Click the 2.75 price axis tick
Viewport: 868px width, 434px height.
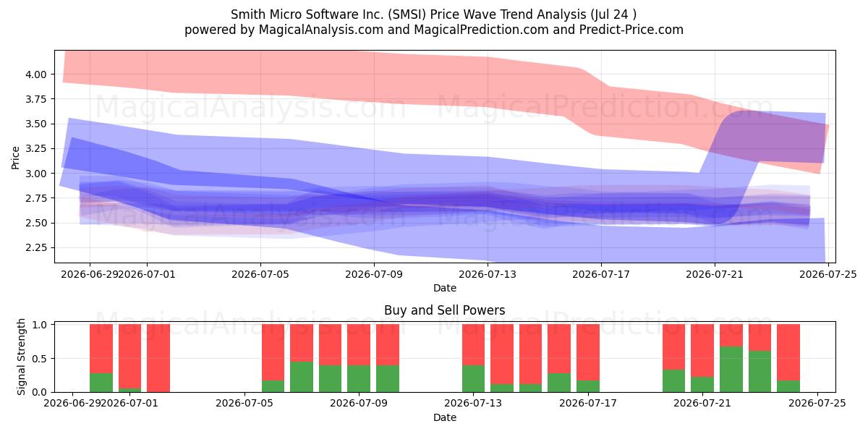point(38,198)
